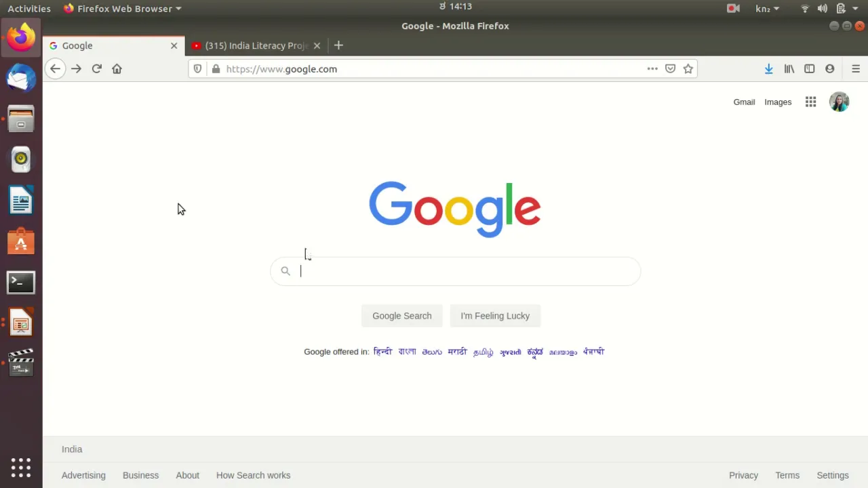Switch Google to Bengali language

pyautogui.click(x=407, y=352)
